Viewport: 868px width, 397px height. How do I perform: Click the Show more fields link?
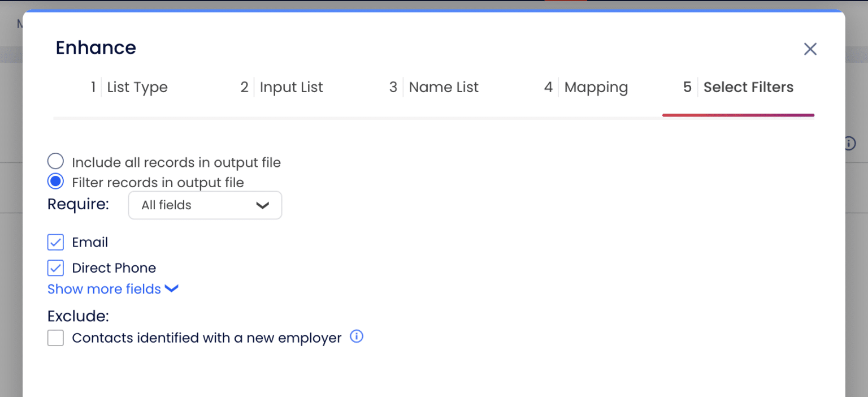[x=103, y=288]
